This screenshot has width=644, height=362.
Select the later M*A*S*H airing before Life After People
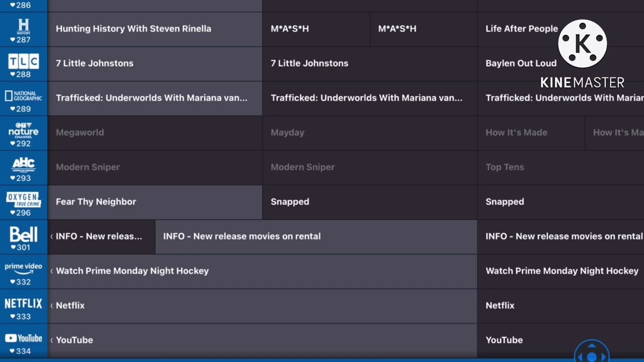click(424, 29)
